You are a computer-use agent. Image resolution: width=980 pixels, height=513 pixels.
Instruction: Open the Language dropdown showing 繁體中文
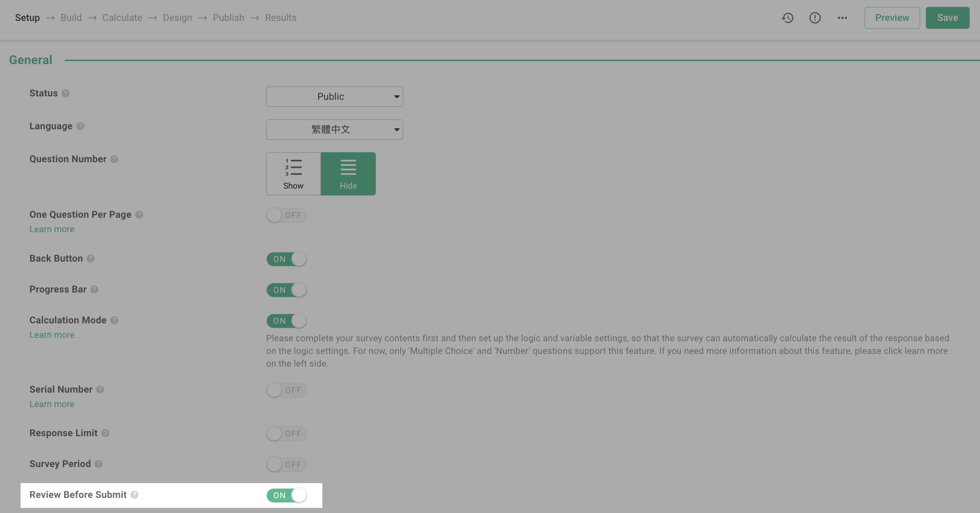pyautogui.click(x=334, y=129)
